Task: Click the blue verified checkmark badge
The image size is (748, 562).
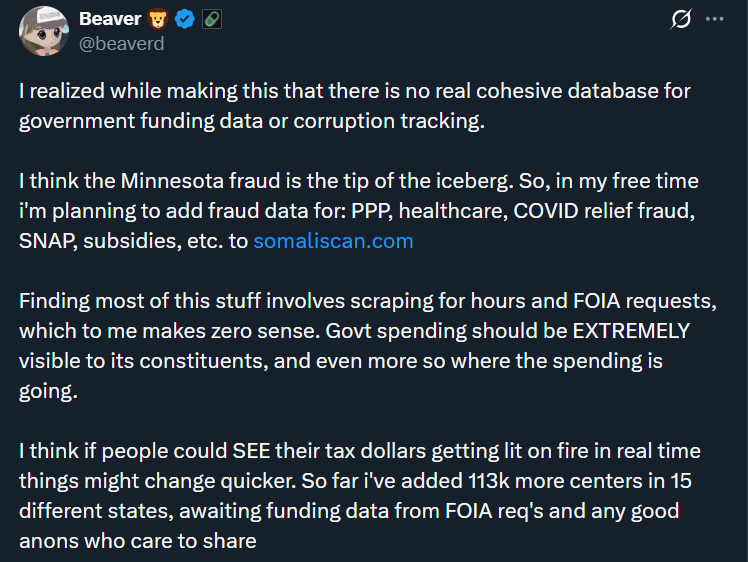Action: coord(185,19)
